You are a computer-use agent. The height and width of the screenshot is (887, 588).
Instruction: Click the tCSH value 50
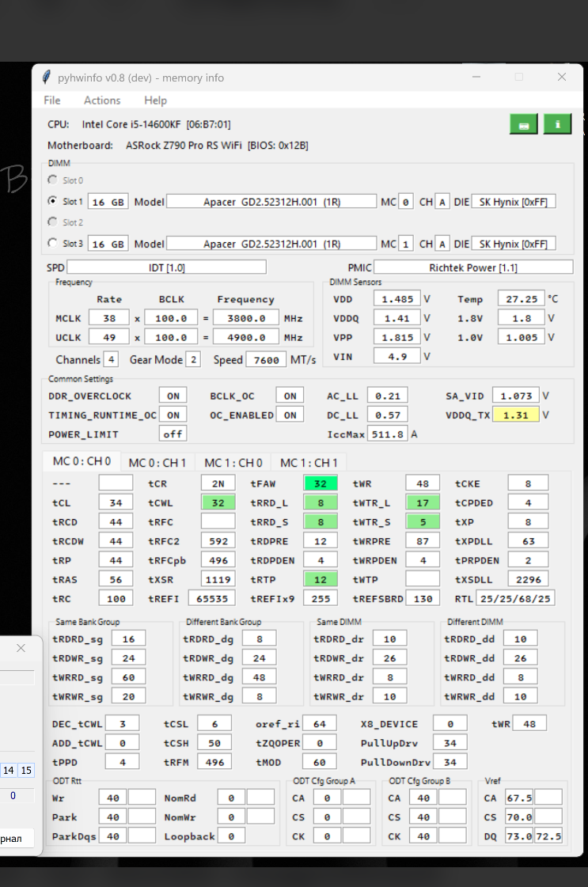pos(214,743)
